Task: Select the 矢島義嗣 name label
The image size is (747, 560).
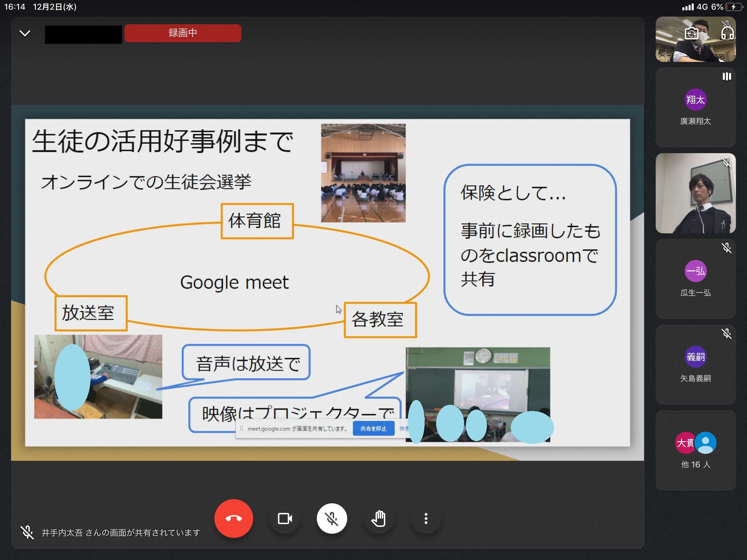Action: (x=695, y=379)
